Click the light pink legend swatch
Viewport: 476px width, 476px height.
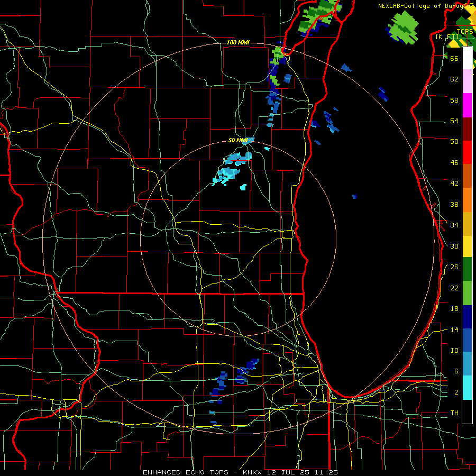(467, 81)
